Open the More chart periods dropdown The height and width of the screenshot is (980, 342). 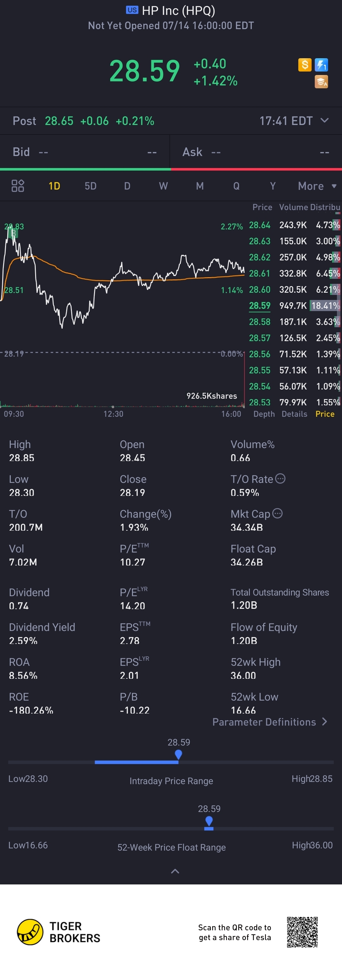click(x=317, y=186)
